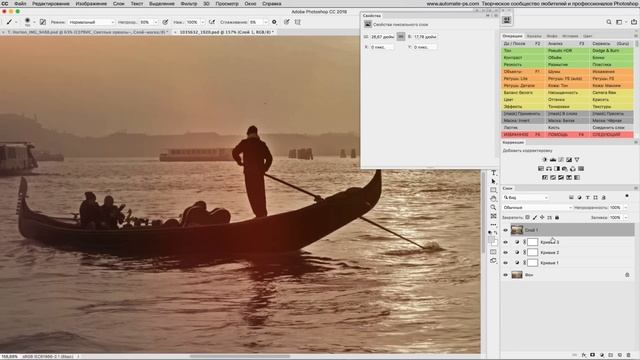The image size is (640, 360).
Task: Open the search icon at top right
Action: coord(609,22)
